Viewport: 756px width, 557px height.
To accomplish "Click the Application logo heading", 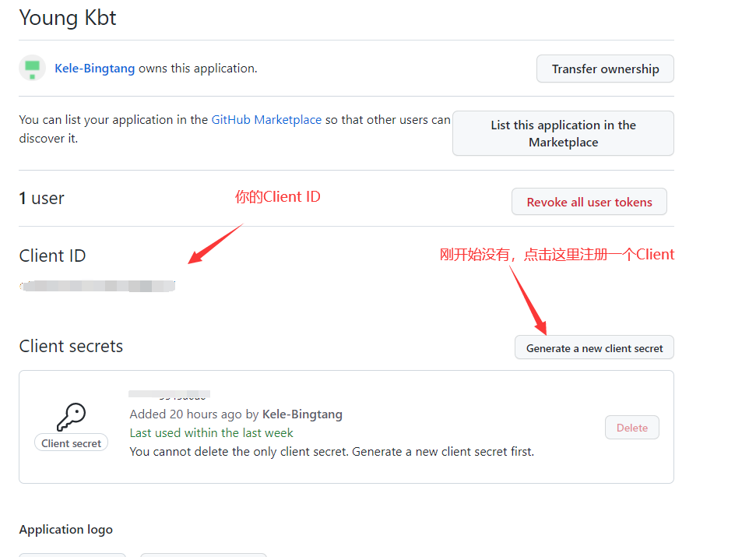I will (66, 530).
